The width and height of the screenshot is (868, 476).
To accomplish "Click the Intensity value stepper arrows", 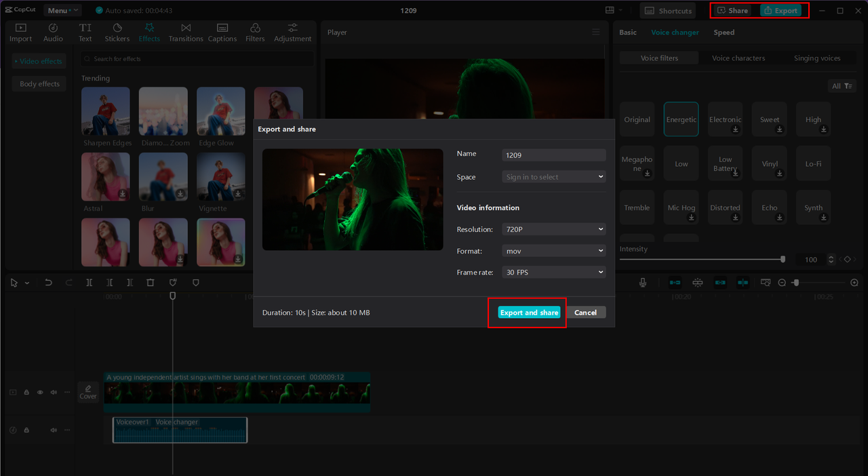I will tap(832, 260).
